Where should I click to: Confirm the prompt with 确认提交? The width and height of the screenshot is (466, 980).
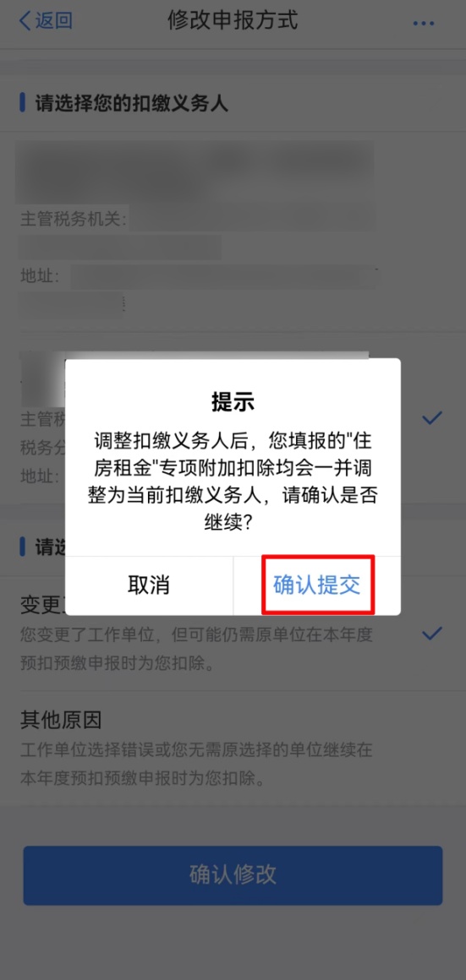click(x=317, y=585)
